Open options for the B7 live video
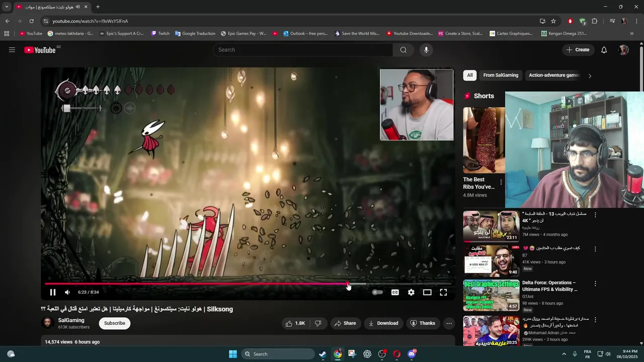644x362 pixels. click(x=595, y=249)
